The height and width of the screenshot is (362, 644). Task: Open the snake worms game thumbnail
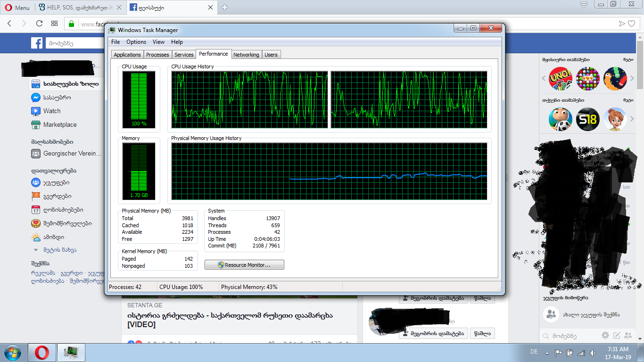tap(615, 79)
